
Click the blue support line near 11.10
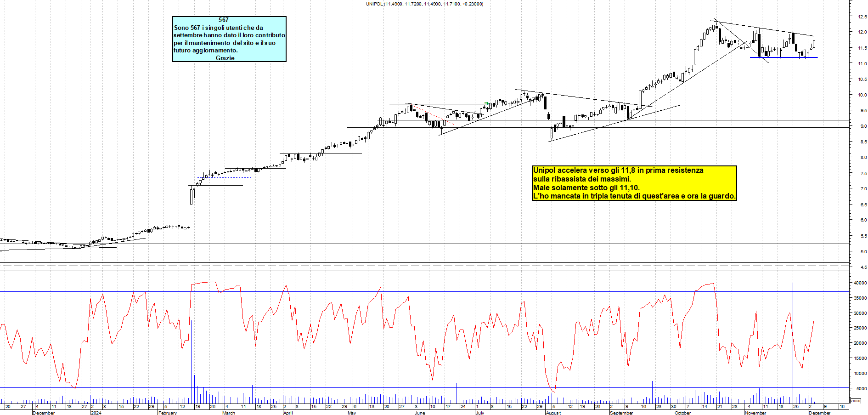pos(783,57)
